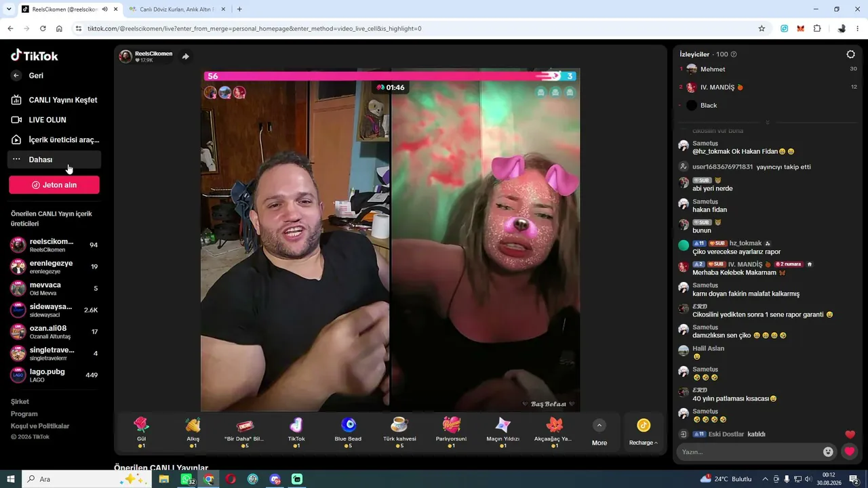Click the İzleyiciler help question mark
868x488 pixels.
(734, 54)
